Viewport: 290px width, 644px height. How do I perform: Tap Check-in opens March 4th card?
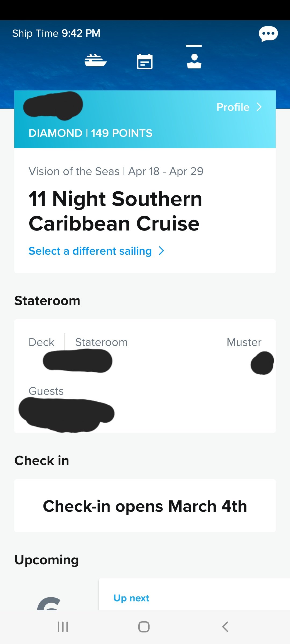(x=145, y=506)
